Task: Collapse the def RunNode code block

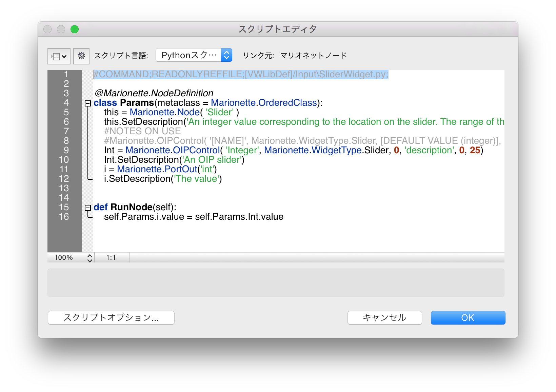Action: [x=88, y=208]
